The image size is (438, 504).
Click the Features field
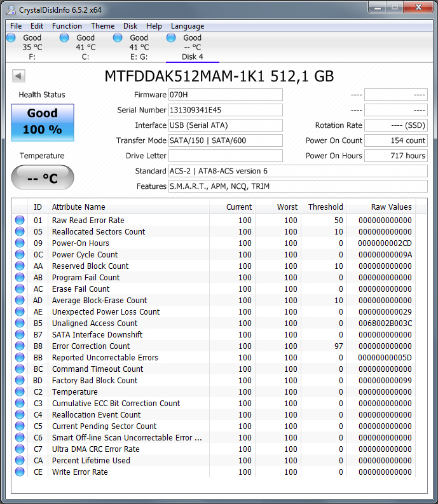coord(298,186)
